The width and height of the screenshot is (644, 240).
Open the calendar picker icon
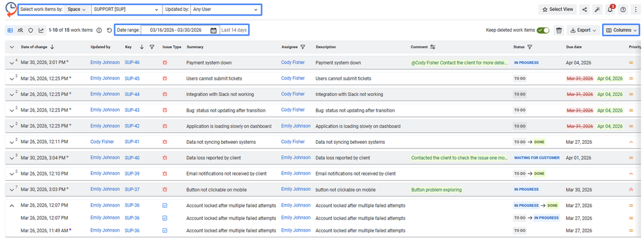[x=213, y=30]
